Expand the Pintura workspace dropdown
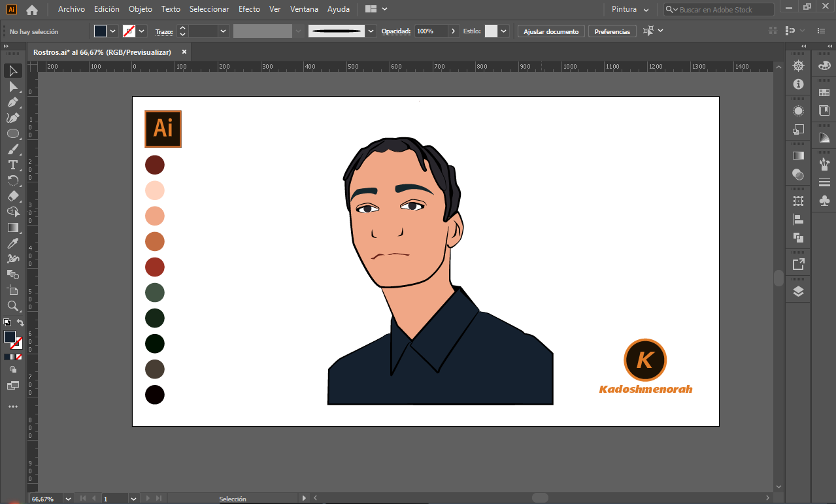The image size is (836, 504). point(646,10)
